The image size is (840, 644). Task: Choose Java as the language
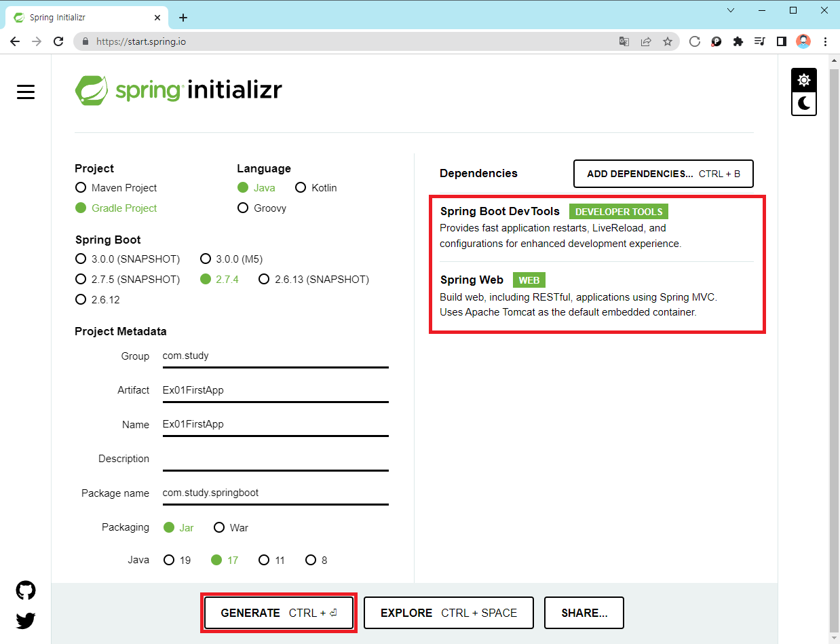pos(256,188)
